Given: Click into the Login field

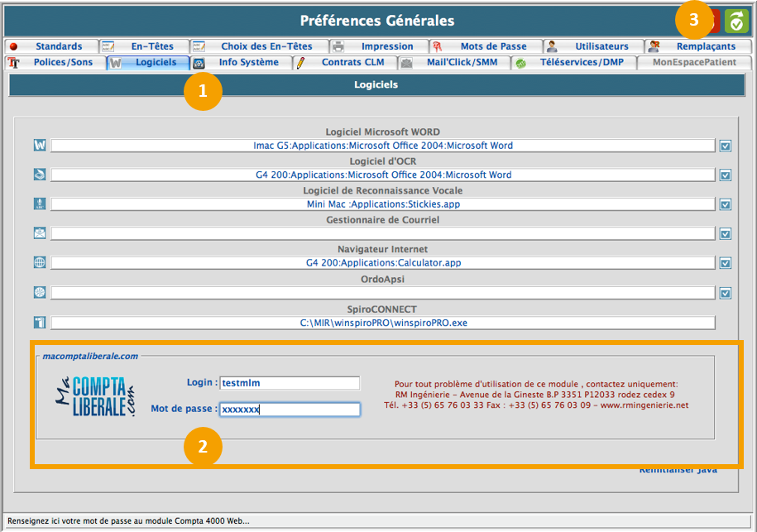Looking at the screenshot, I should point(289,382).
